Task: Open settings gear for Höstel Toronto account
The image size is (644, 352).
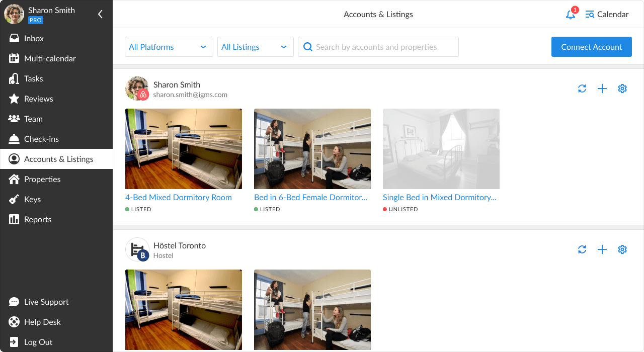Action: tap(622, 250)
